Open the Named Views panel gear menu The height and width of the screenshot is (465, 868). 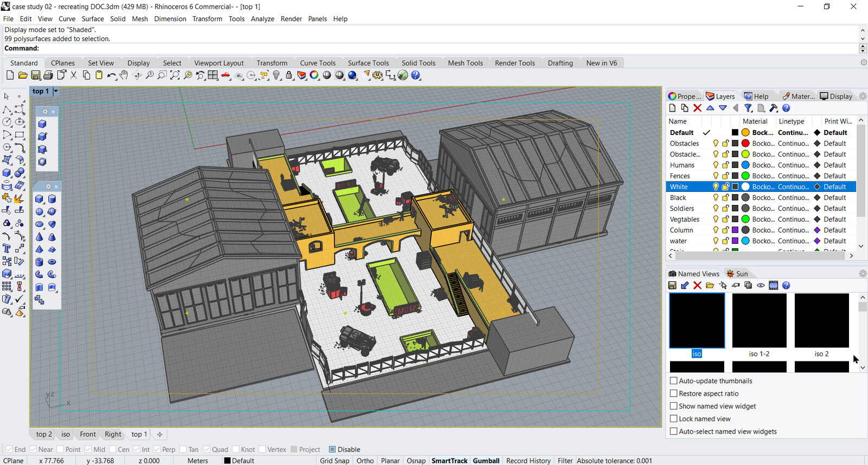point(863,274)
